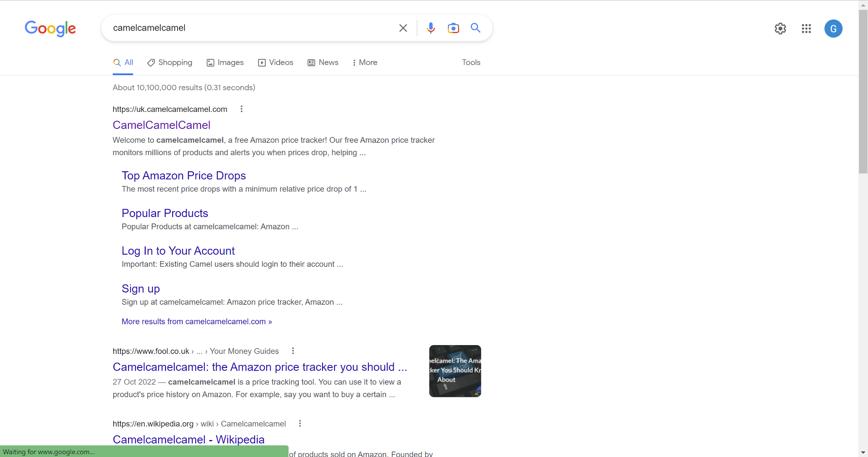This screenshot has width=868, height=457.
Task: Submit search with magnifier icon
Action: tap(476, 28)
